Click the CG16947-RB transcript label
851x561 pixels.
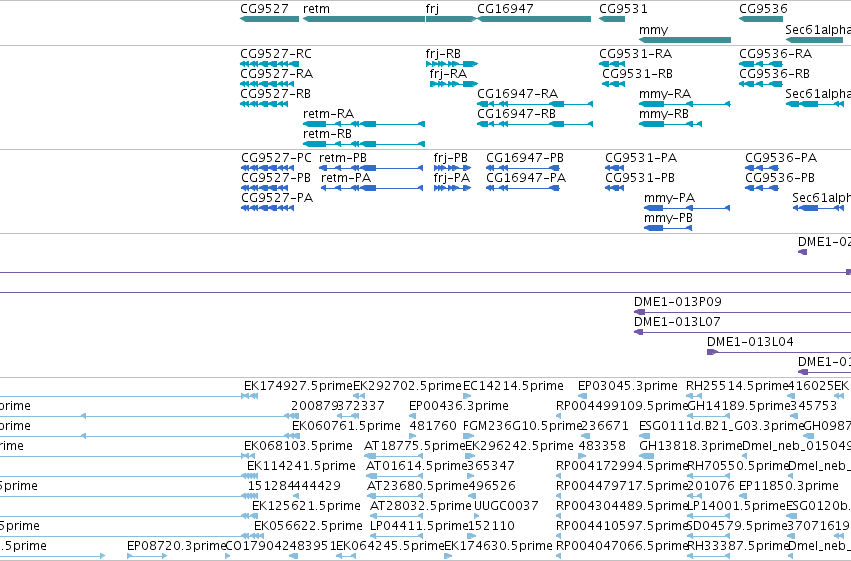click(x=517, y=114)
